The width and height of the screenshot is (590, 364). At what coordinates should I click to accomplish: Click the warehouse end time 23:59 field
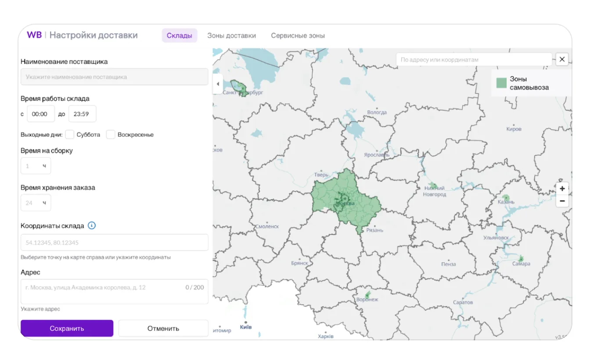(82, 114)
